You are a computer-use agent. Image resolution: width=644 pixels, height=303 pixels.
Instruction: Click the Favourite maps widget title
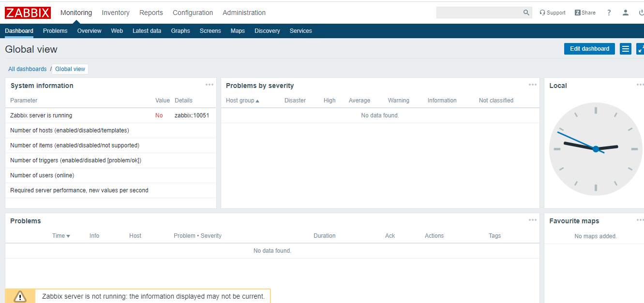[x=574, y=221]
